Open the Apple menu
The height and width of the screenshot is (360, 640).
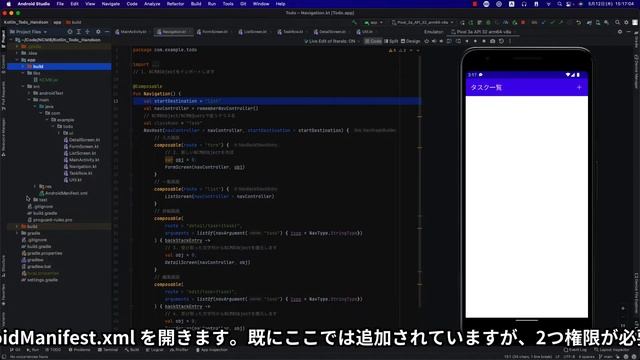point(8,4)
